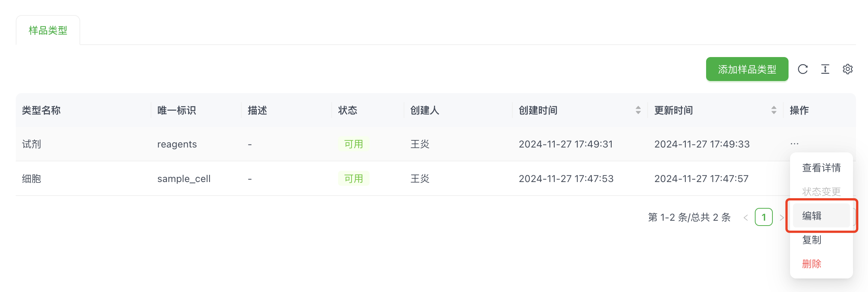868x292 pixels.
Task: Select 复制 from the actions menu
Action: point(812,240)
